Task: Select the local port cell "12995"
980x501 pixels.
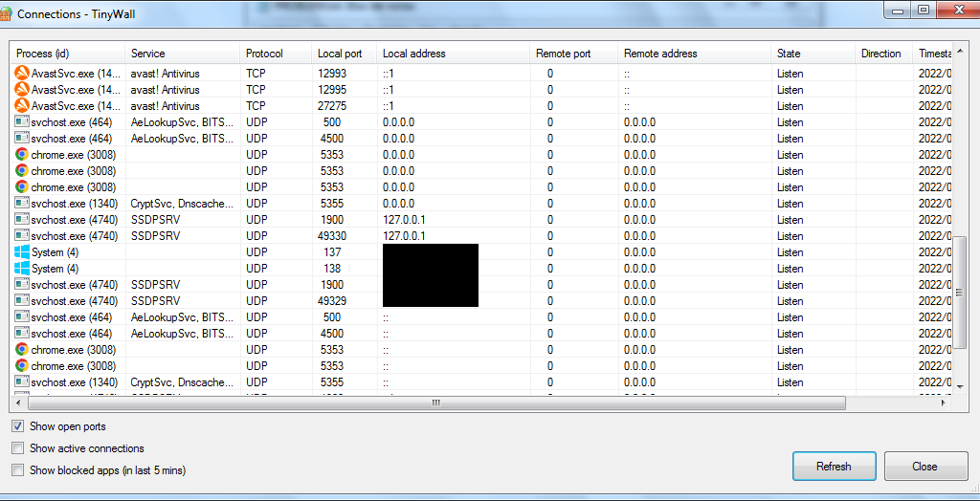Action: [x=332, y=89]
